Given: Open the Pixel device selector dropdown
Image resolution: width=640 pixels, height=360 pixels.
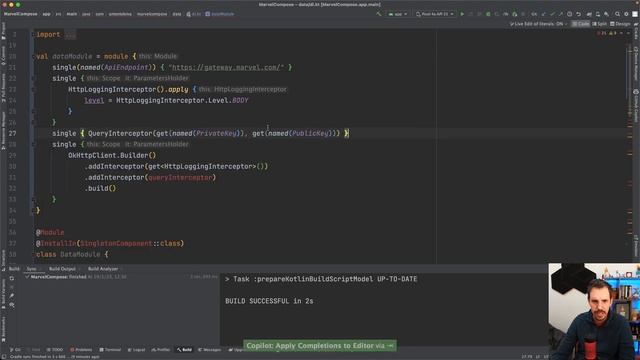Looking at the screenshot, I should click(x=435, y=14).
